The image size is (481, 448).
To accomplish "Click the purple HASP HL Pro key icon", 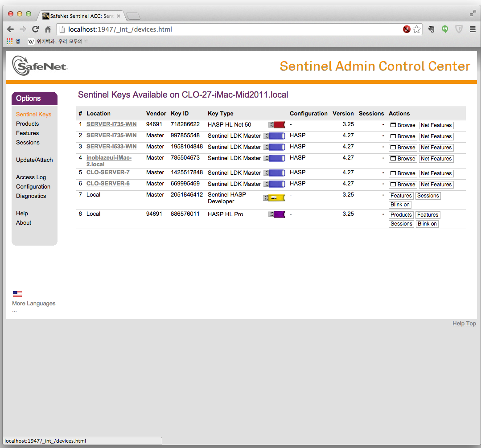I will (277, 214).
